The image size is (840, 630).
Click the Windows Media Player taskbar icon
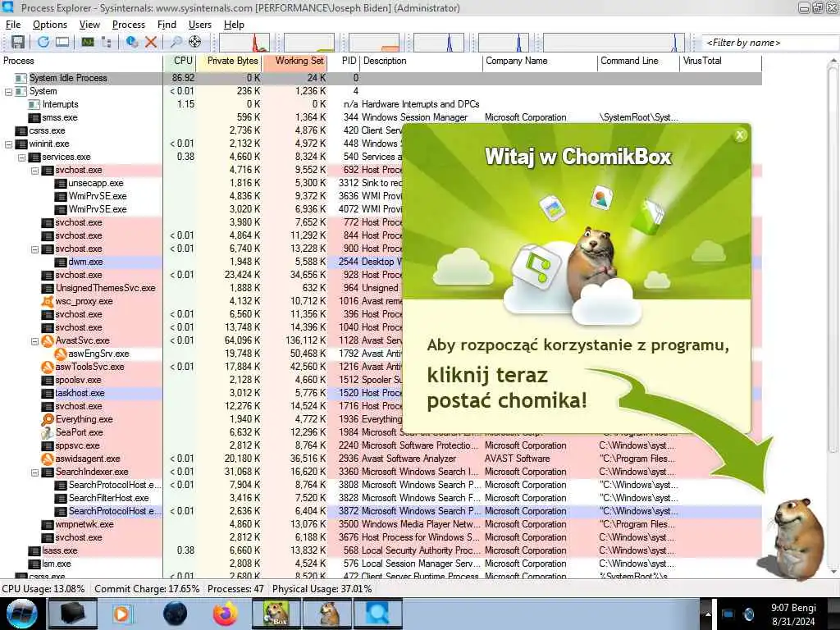coord(121,614)
